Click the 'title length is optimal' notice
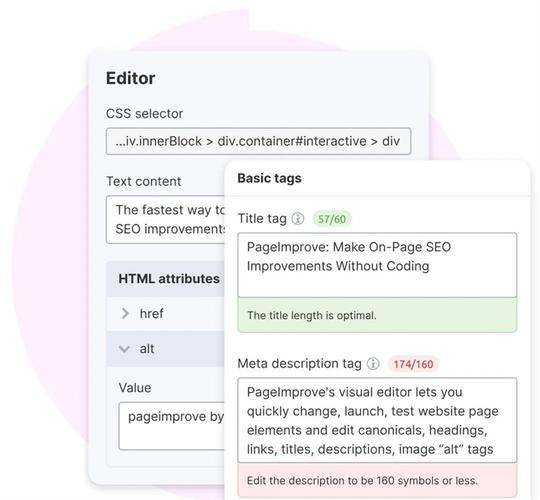Image resolution: width=540 pixels, height=500 pixels. click(377, 315)
